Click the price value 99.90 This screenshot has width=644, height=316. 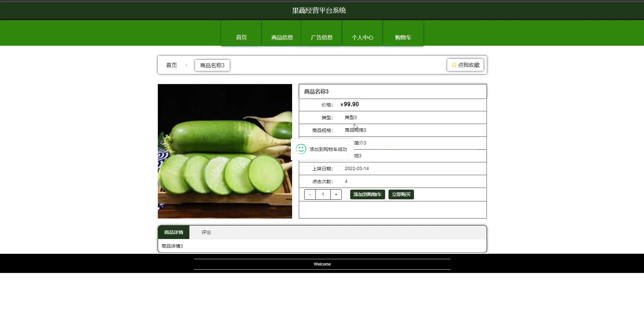pyautogui.click(x=351, y=104)
